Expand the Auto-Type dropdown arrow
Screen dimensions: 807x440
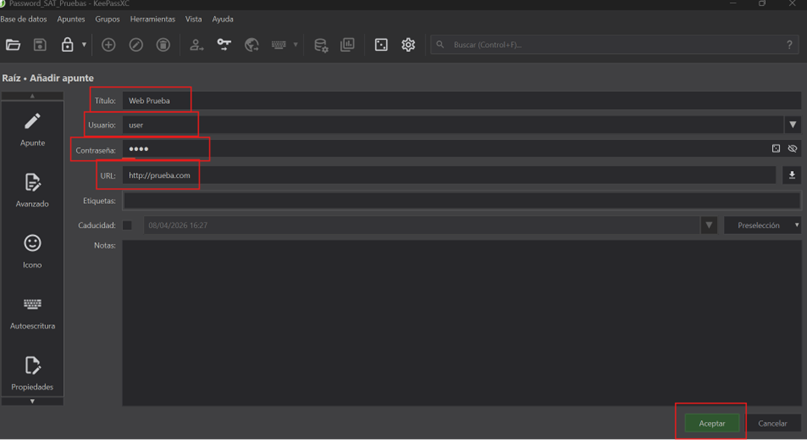(295, 45)
